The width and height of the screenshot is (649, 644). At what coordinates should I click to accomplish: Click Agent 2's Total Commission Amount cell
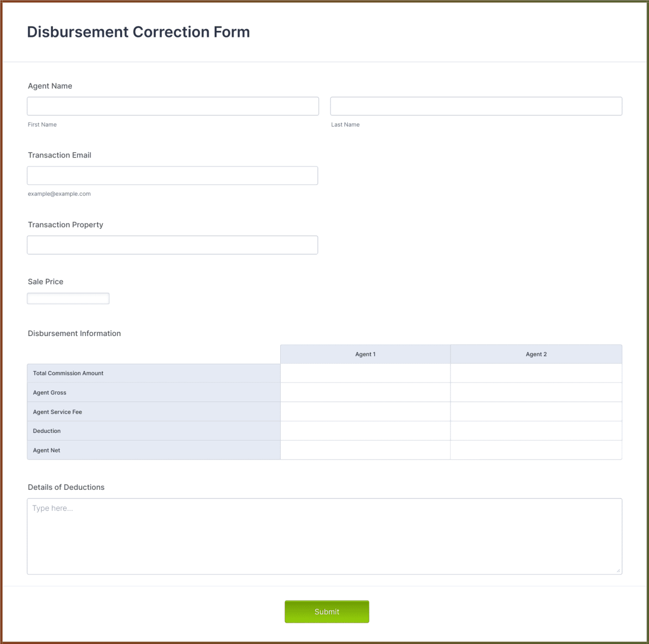click(536, 373)
